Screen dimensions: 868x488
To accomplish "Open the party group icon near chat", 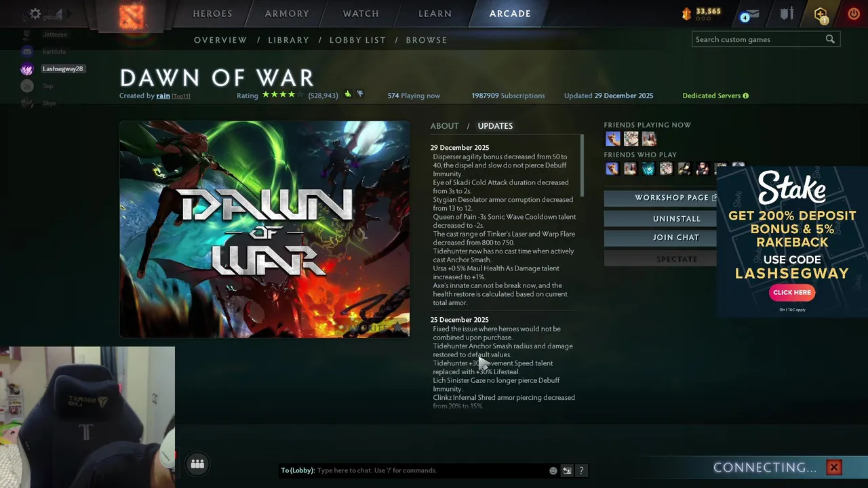I will click(x=197, y=464).
